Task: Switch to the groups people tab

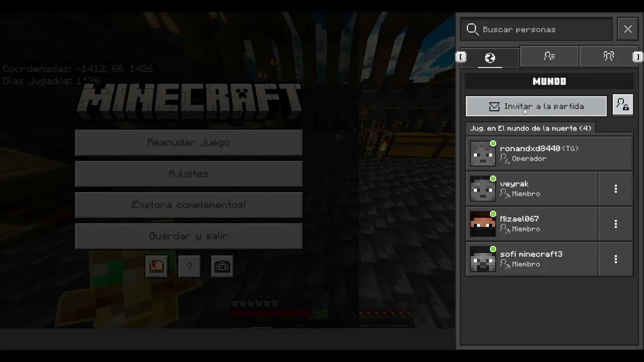Action: point(609,56)
